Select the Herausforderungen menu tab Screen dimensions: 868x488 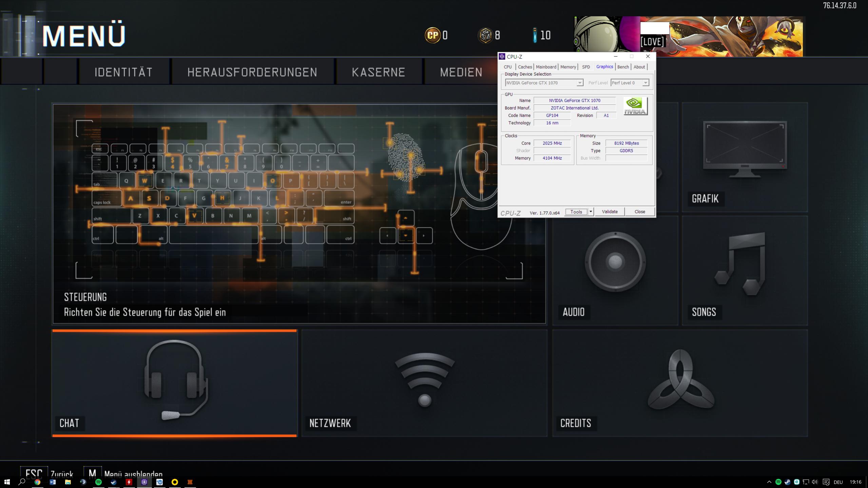click(x=252, y=72)
